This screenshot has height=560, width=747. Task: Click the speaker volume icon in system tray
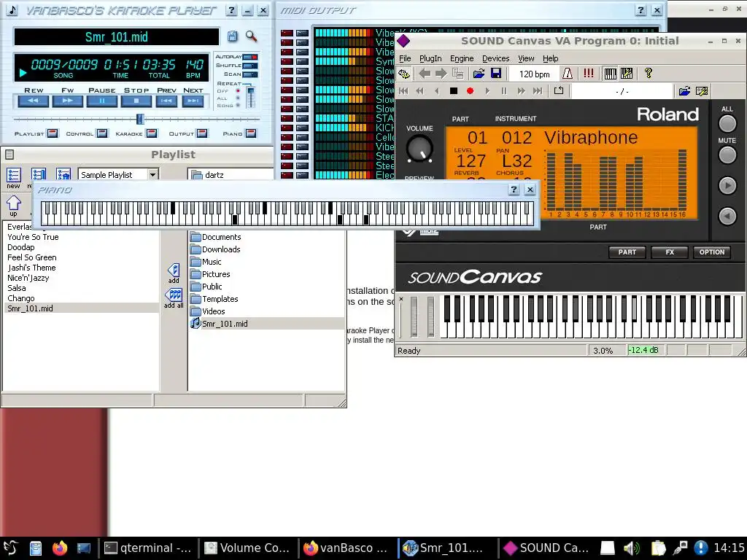pyautogui.click(x=632, y=548)
